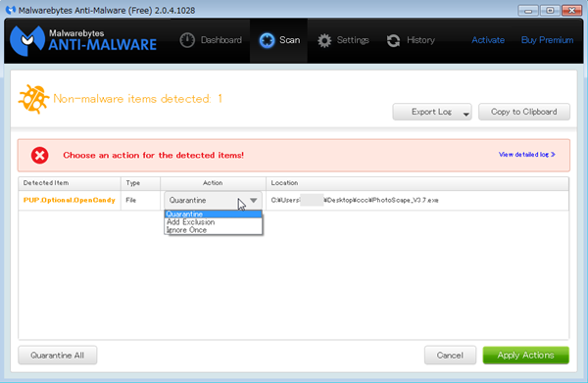Click the Type column header
Screen dimensions: 588x383
140,183
